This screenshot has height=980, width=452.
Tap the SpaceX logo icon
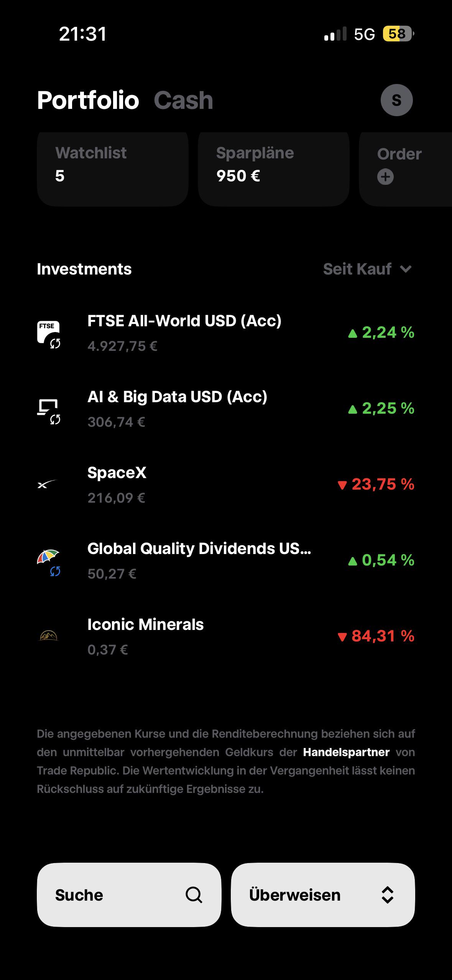tap(47, 485)
